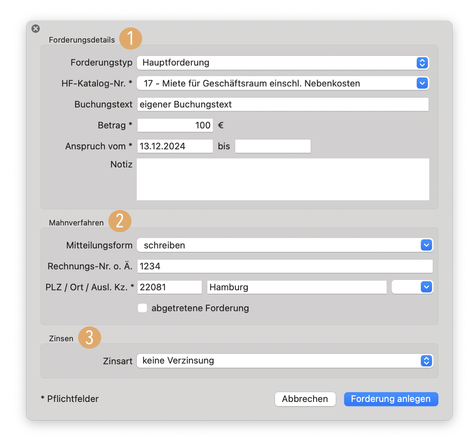Click the Forderungsdetails section heading
476x448 pixels.
82,40
